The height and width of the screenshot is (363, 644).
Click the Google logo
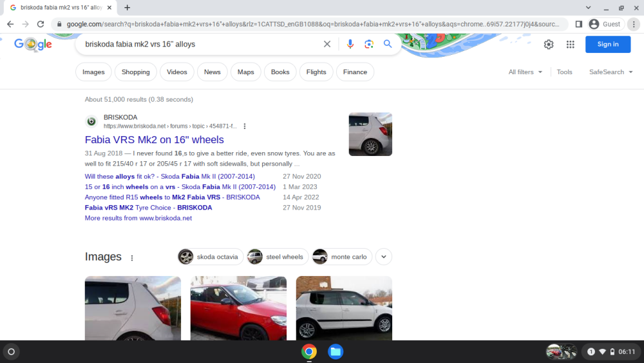point(33,44)
